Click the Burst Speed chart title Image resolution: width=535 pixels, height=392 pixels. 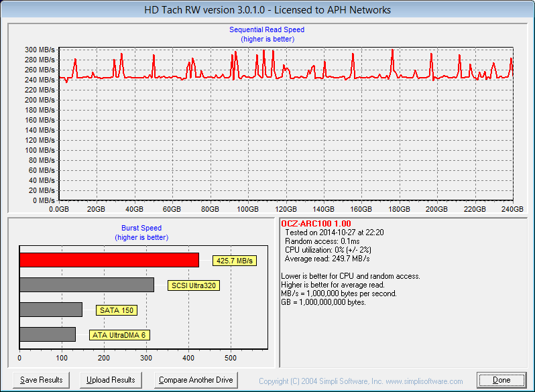[141, 228]
